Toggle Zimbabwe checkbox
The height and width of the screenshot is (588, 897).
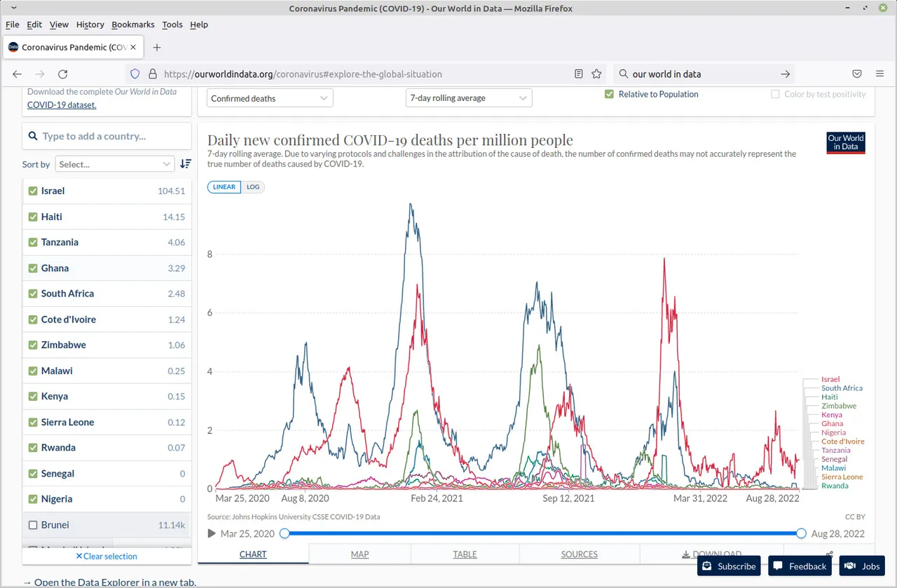click(32, 345)
